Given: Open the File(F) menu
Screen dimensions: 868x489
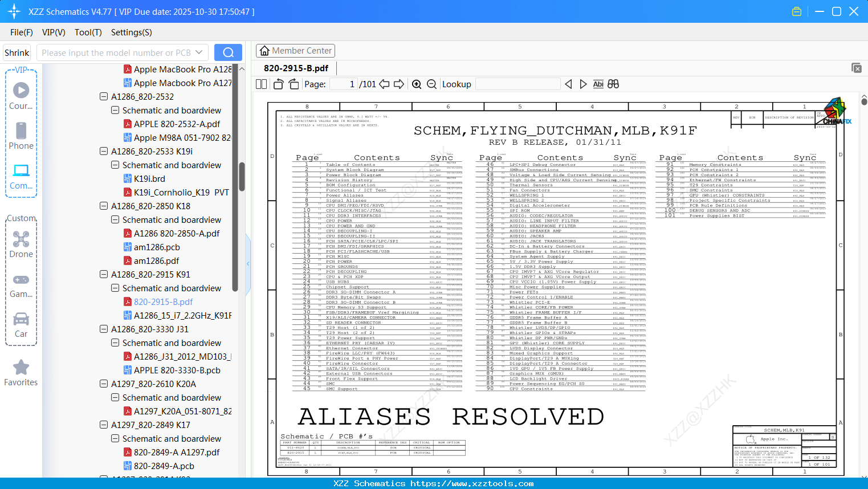Looking at the screenshot, I should click(x=22, y=32).
